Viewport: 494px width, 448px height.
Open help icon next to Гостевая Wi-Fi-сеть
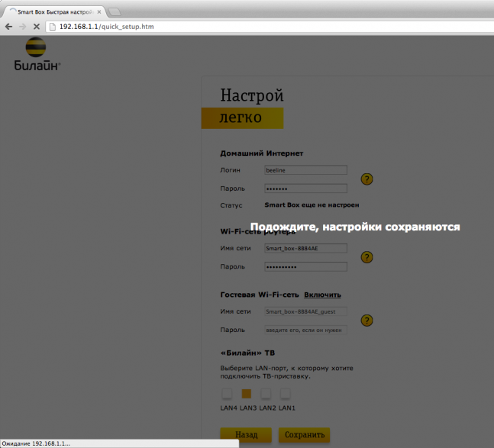[366, 321]
